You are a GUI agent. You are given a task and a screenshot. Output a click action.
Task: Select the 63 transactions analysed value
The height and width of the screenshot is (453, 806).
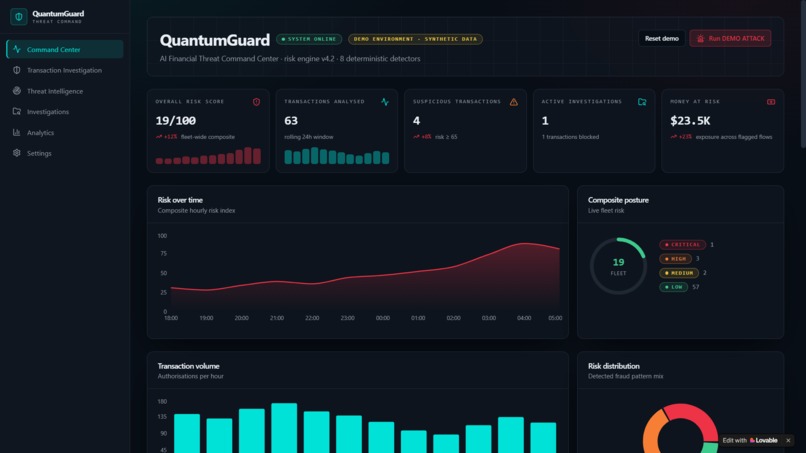291,121
